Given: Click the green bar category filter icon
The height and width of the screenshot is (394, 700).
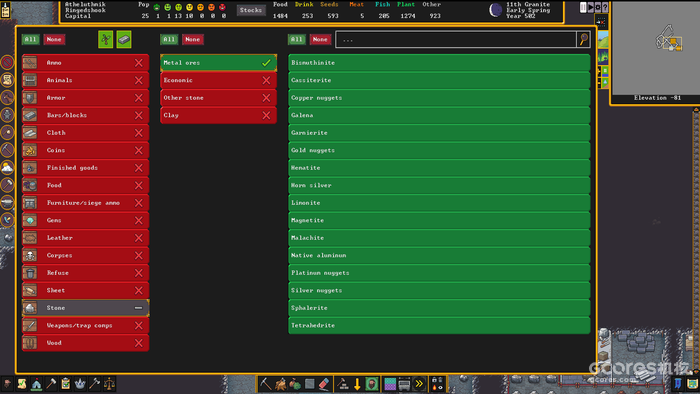Looking at the screenshot, I should [x=124, y=39].
